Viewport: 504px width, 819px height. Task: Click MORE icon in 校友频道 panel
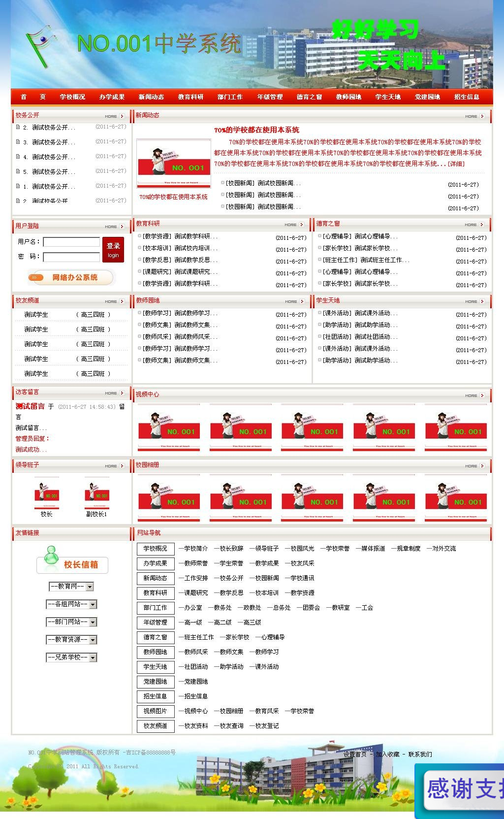(x=115, y=301)
